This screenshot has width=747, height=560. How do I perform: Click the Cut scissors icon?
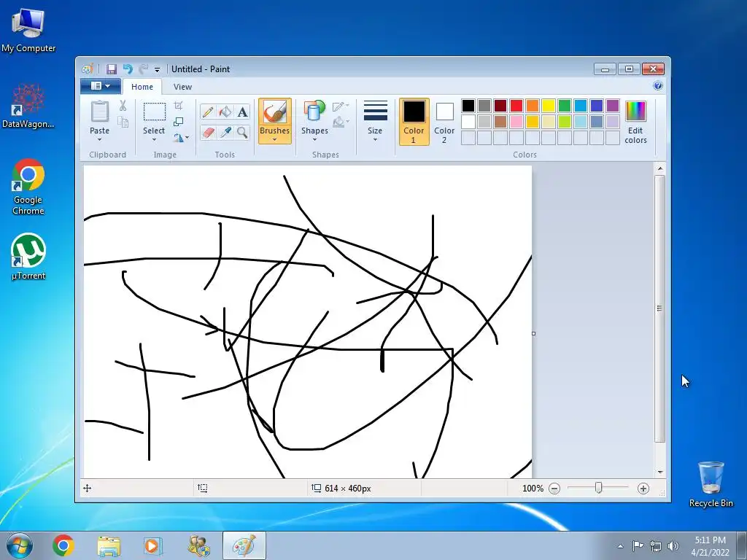coord(123,106)
